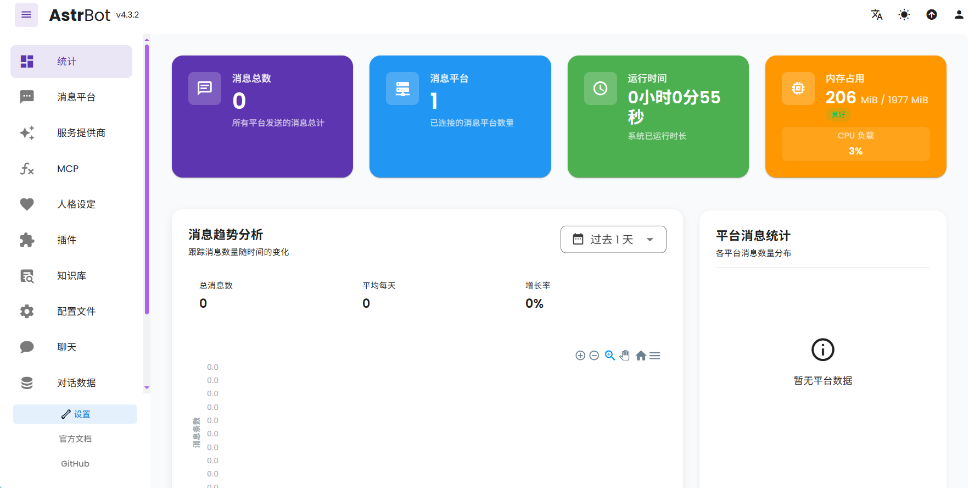Click the 设置 button in sidebar
The width and height of the screenshot is (980, 488).
click(x=75, y=414)
